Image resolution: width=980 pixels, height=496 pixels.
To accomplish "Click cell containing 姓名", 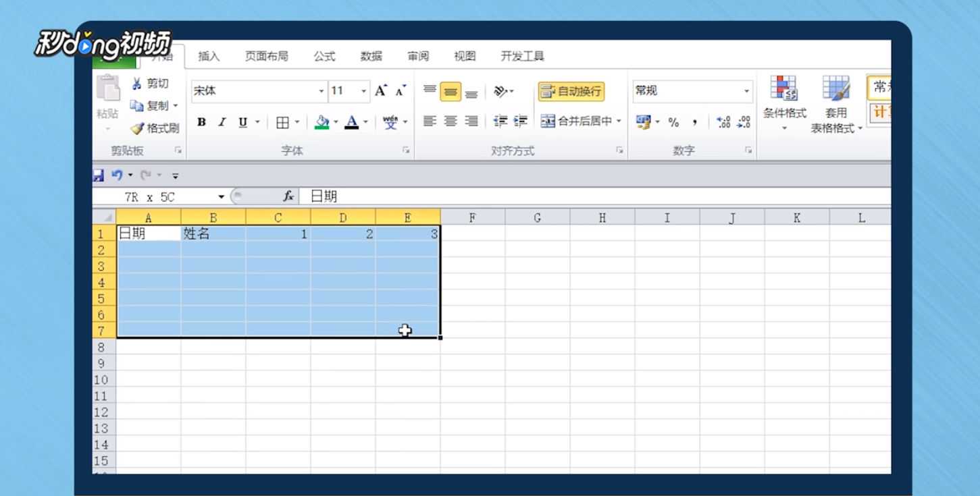I will pyautogui.click(x=213, y=233).
